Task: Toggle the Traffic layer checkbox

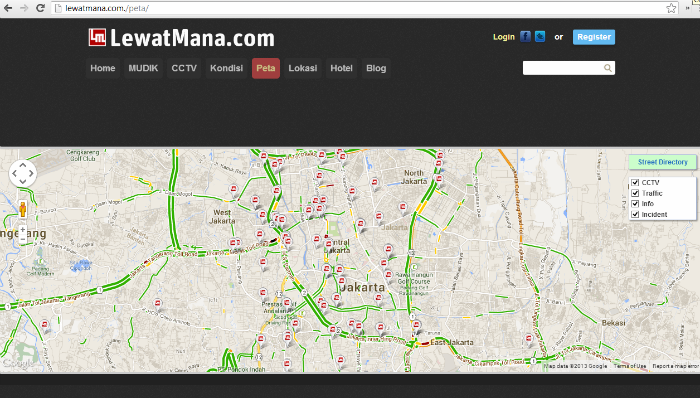Action: tap(635, 193)
